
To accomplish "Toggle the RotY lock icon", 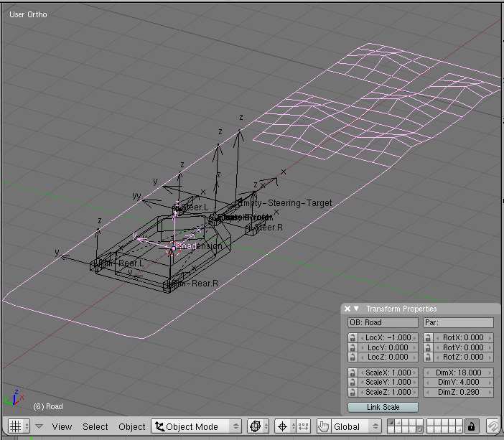I will click(428, 347).
